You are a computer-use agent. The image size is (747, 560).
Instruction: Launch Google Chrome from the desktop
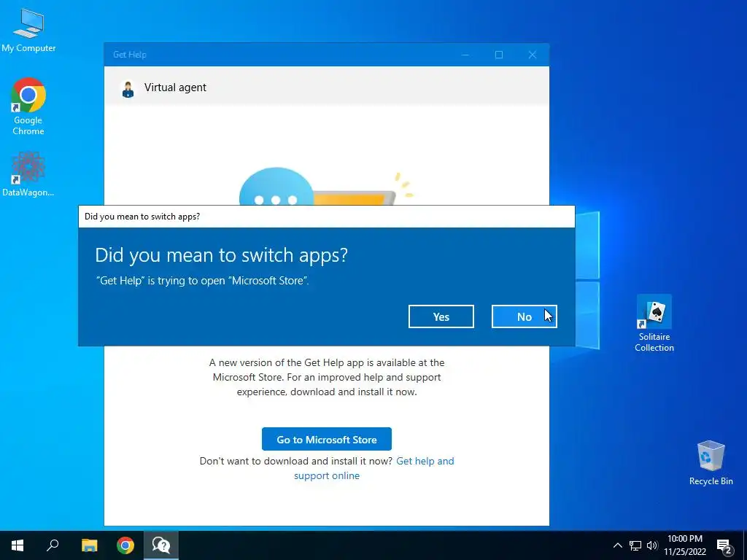[x=28, y=106]
